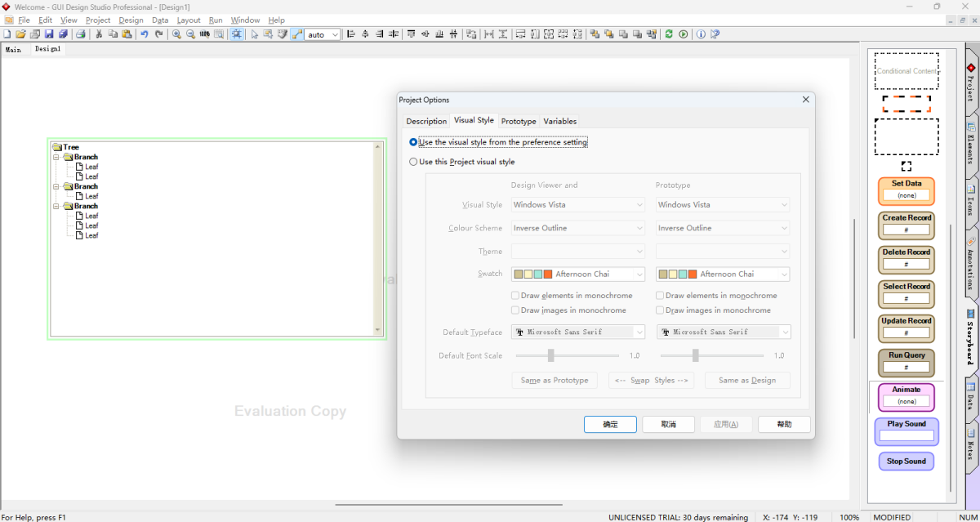Switch to the Prototype tab
980x522 pixels.
(519, 121)
